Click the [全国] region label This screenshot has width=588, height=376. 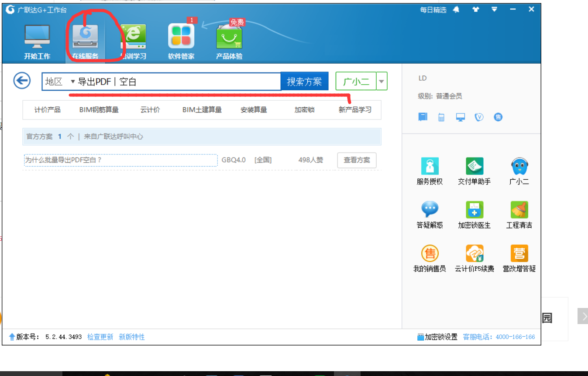pos(263,160)
